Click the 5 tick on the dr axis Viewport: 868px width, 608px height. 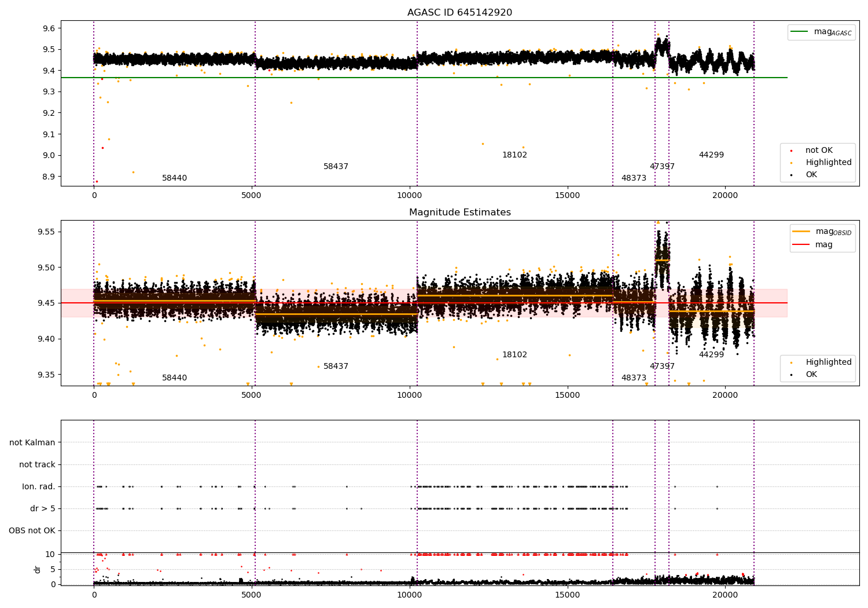point(53,570)
